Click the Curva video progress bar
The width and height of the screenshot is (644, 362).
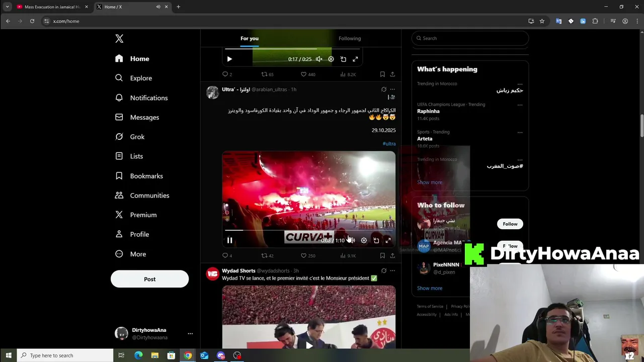point(308,230)
